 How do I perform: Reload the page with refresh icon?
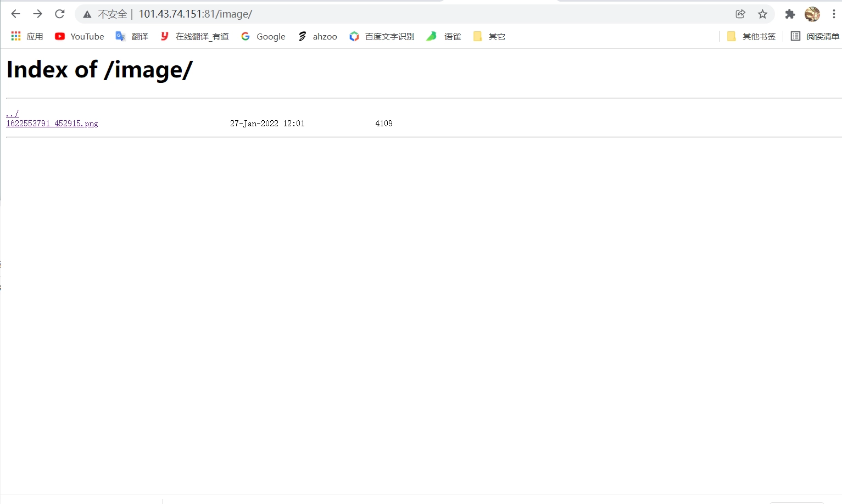(60, 14)
